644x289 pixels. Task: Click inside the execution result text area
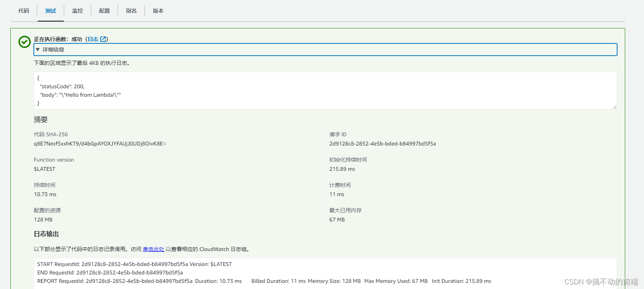325,91
